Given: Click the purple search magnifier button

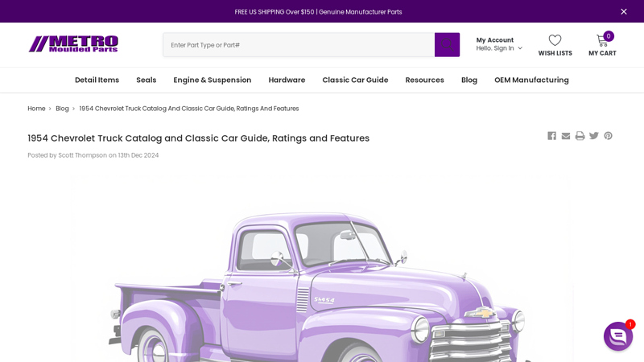Looking at the screenshot, I should point(447,45).
